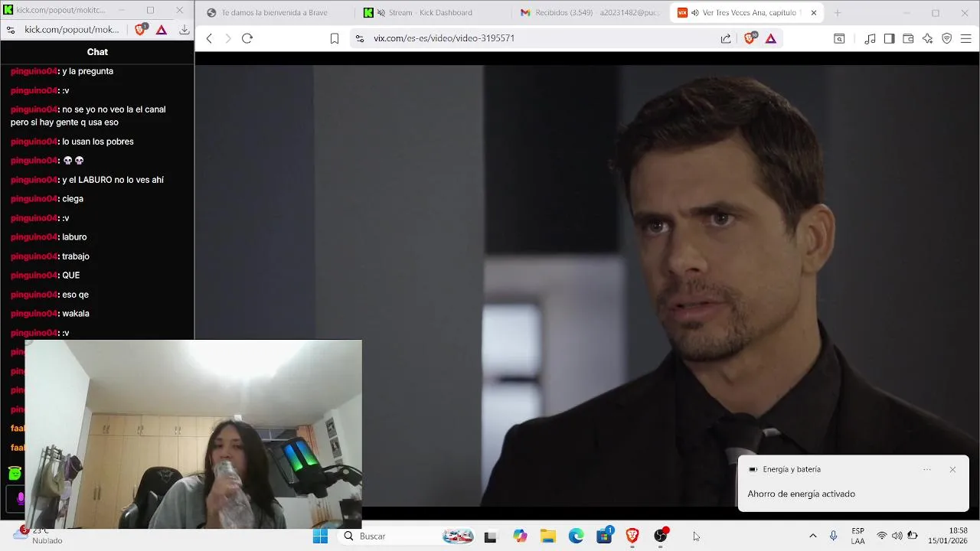
Task: Click pinguino04 username beside 'ciega'
Action: [x=34, y=199]
